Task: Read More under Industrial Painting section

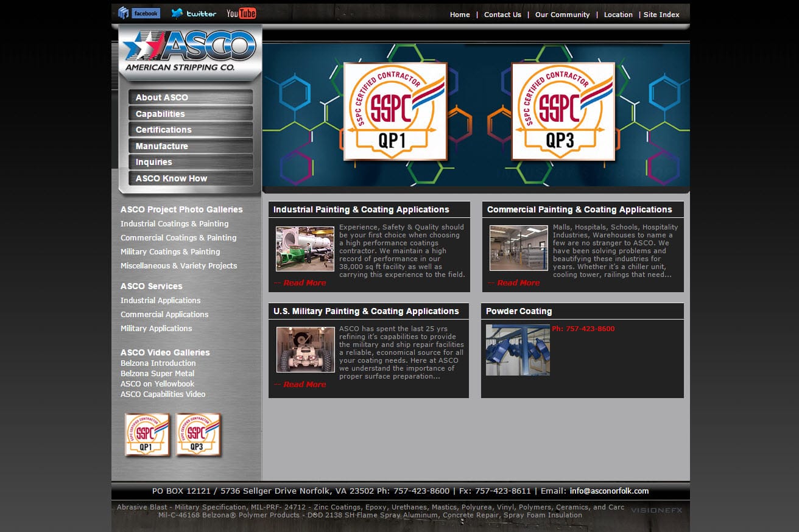Action: point(300,282)
